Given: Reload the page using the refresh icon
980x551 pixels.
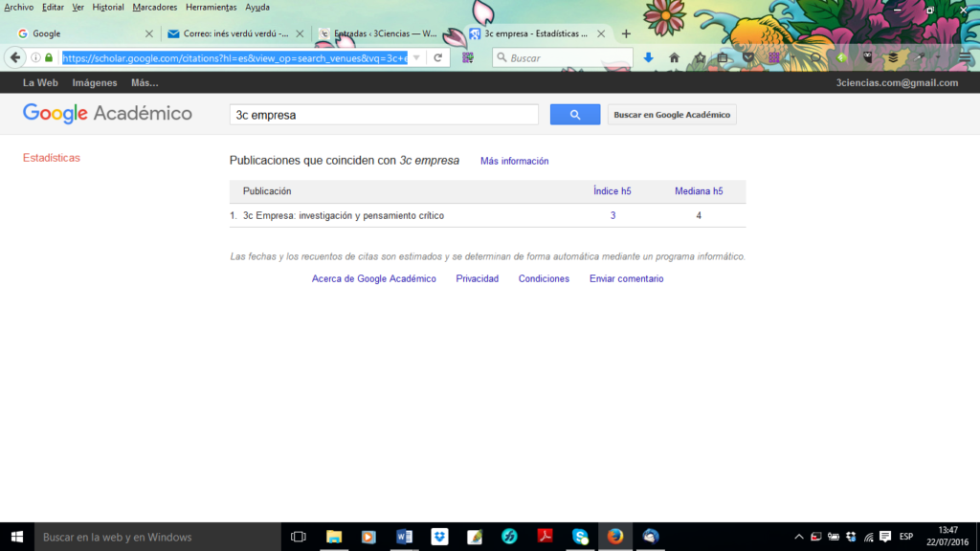Looking at the screenshot, I should [x=437, y=57].
